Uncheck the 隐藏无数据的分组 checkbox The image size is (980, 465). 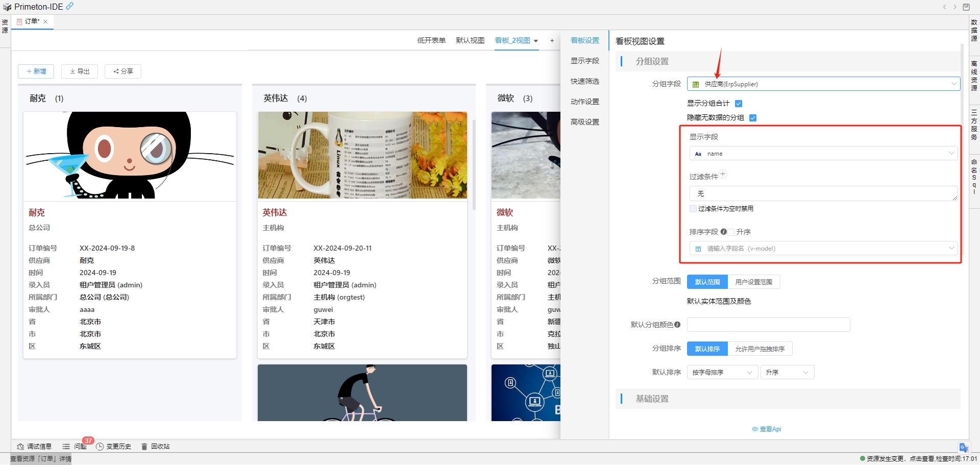point(753,118)
